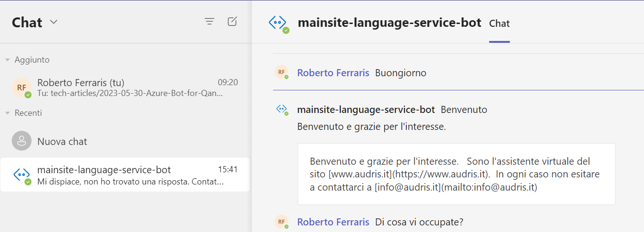This screenshot has width=644, height=232.
Task: Start a new chat with compose icon
Action: click(232, 22)
